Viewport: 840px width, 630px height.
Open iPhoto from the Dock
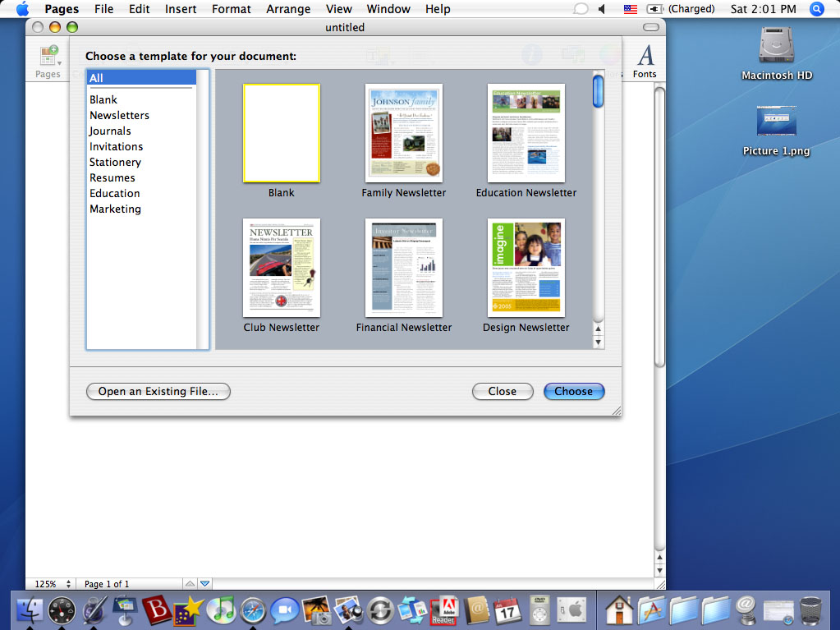tap(317, 611)
